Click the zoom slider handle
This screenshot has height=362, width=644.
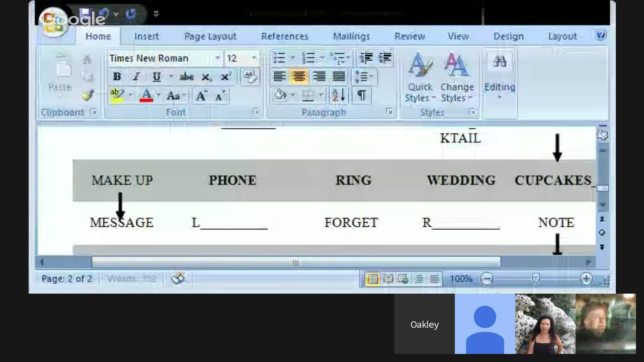tap(536, 278)
